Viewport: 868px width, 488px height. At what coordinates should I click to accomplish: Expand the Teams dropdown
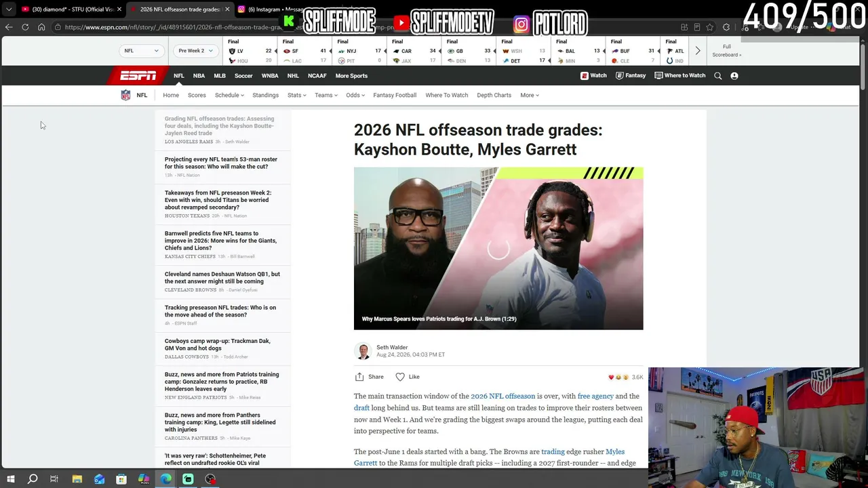pos(325,95)
